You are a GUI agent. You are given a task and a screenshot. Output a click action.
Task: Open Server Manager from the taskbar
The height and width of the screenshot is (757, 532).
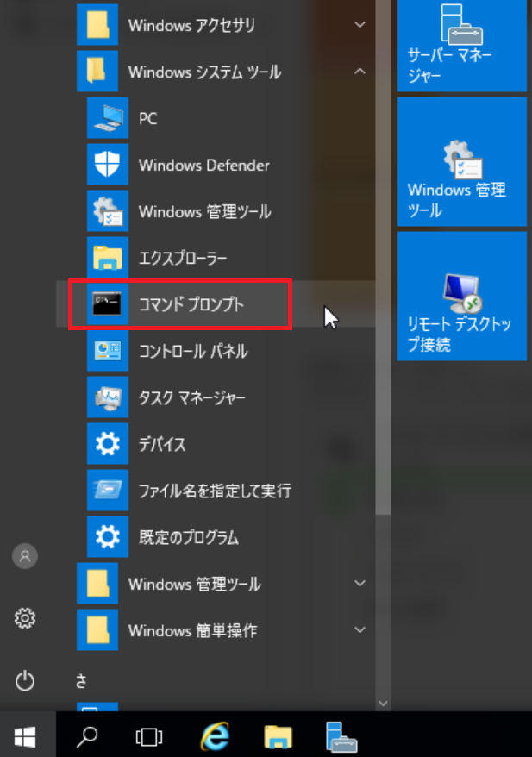tap(341, 736)
